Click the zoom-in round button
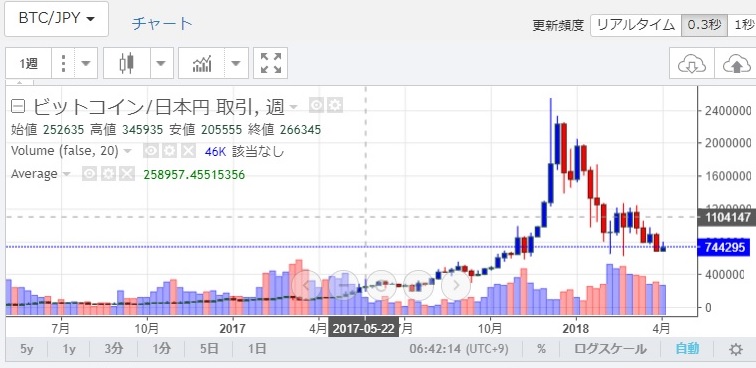The height and width of the screenshot is (368, 756). pos(418,286)
